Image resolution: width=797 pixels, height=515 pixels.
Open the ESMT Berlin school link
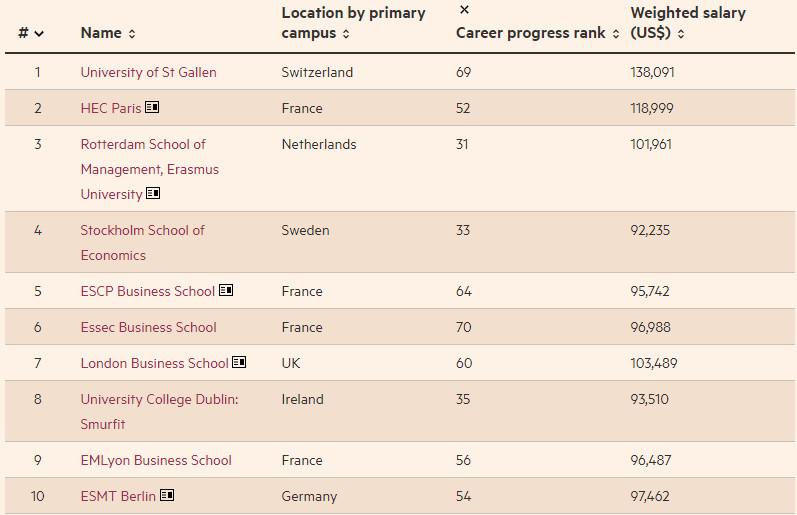118,496
